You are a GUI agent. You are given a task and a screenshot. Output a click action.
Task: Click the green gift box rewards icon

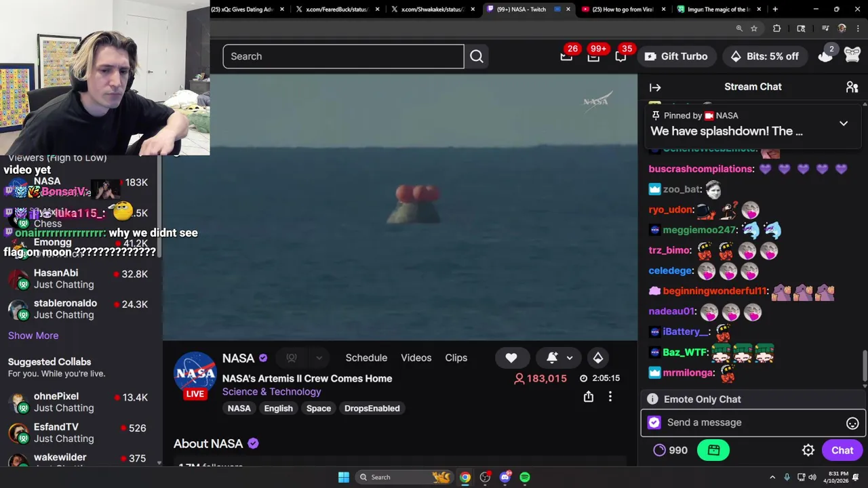point(713,450)
